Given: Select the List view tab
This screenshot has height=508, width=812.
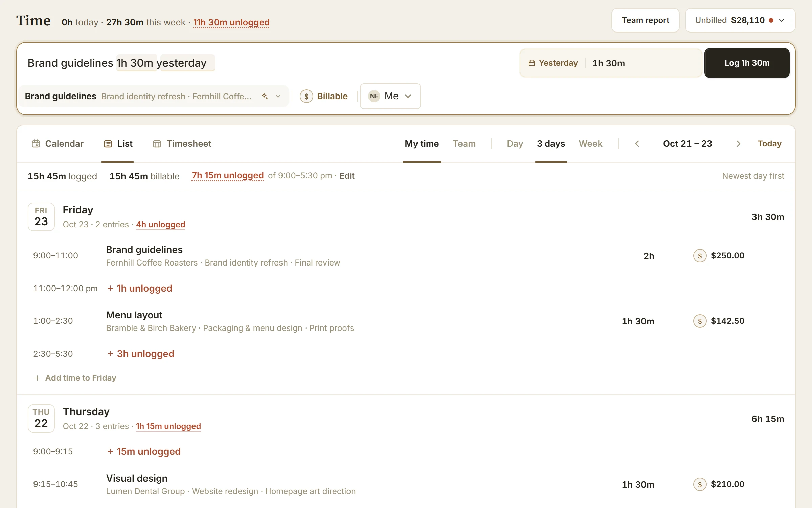Looking at the screenshot, I should (x=118, y=144).
